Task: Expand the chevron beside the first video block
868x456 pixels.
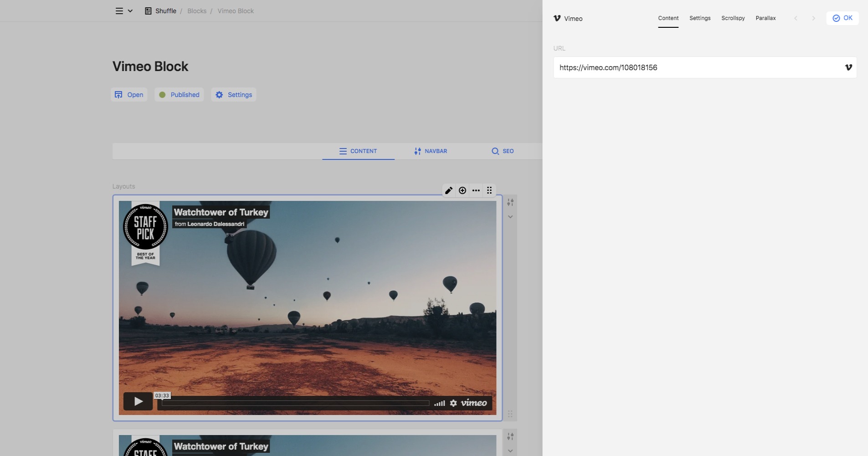Action: [x=510, y=217]
